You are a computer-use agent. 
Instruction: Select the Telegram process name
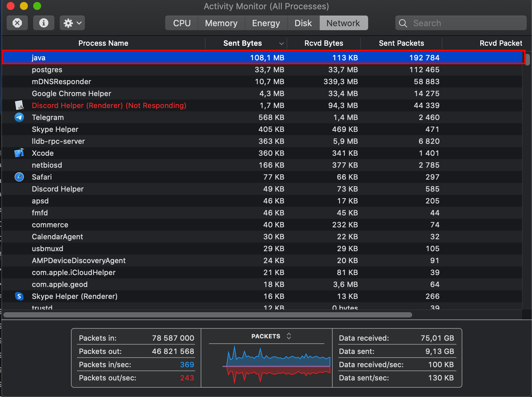pos(48,117)
